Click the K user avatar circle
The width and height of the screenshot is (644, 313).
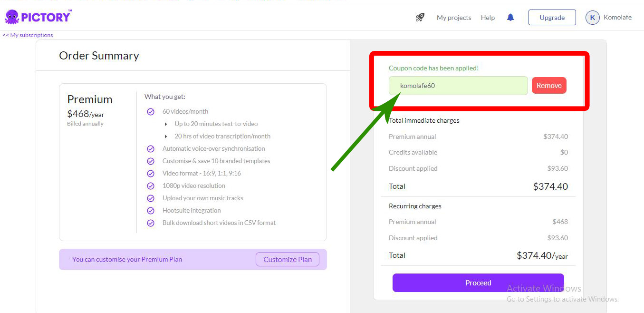[592, 18]
